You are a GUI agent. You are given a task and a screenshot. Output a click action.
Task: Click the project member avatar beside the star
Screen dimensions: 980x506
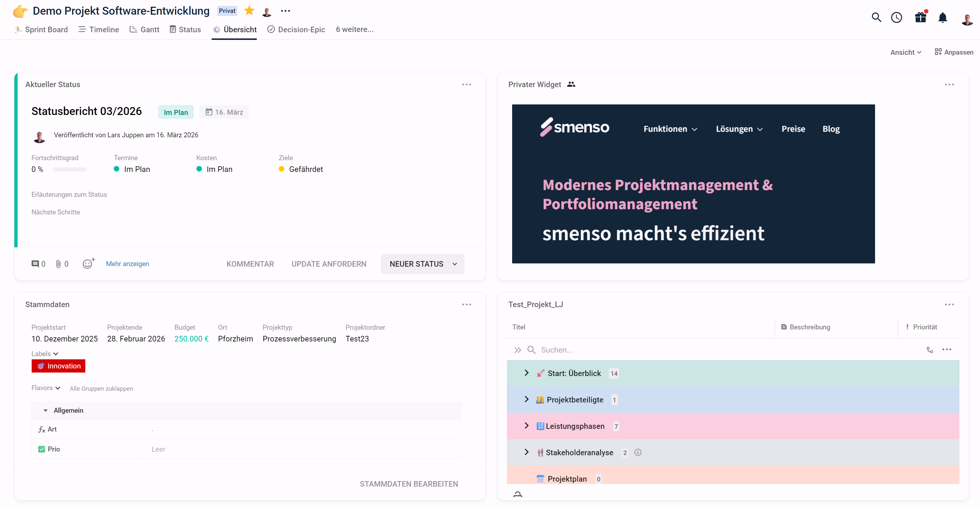tap(267, 12)
